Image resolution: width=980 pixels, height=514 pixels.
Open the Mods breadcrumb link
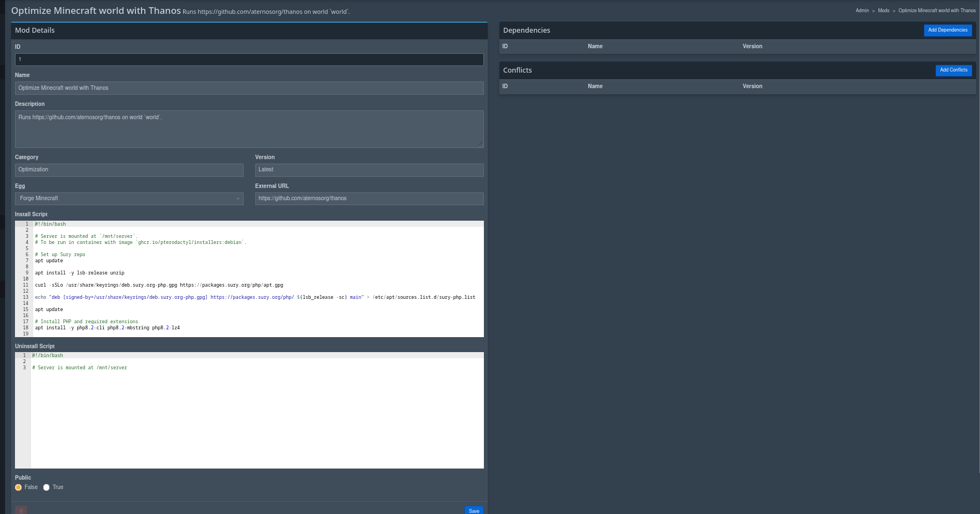[883, 11]
